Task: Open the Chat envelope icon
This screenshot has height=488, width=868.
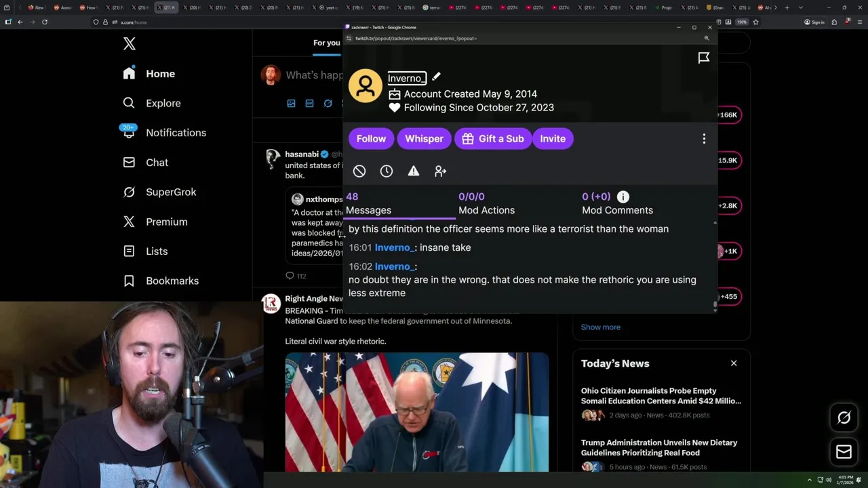Action: pos(129,162)
